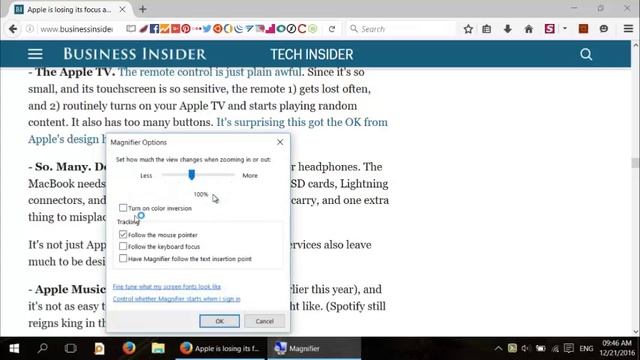Image resolution: width=640 pixels, height=360 pixels.
Task: Enable 'Follow the keyboard focus' checkbox
Action: coord(123,246)
